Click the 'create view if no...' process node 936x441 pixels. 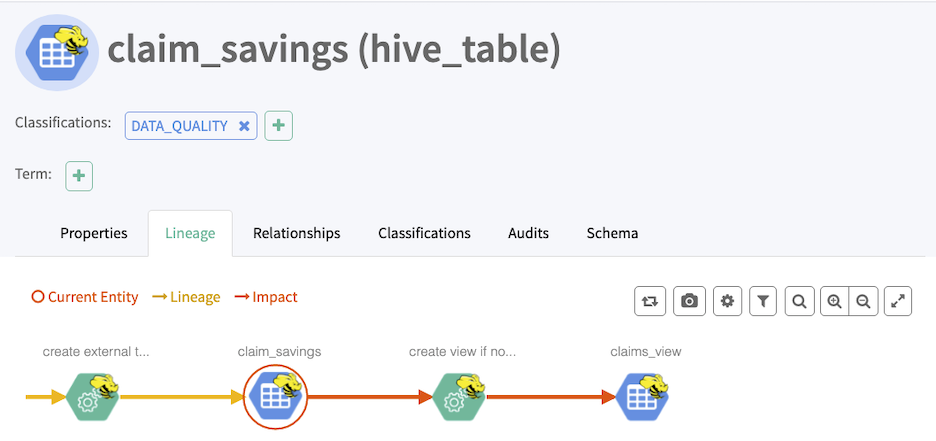(x=460, y=397)
